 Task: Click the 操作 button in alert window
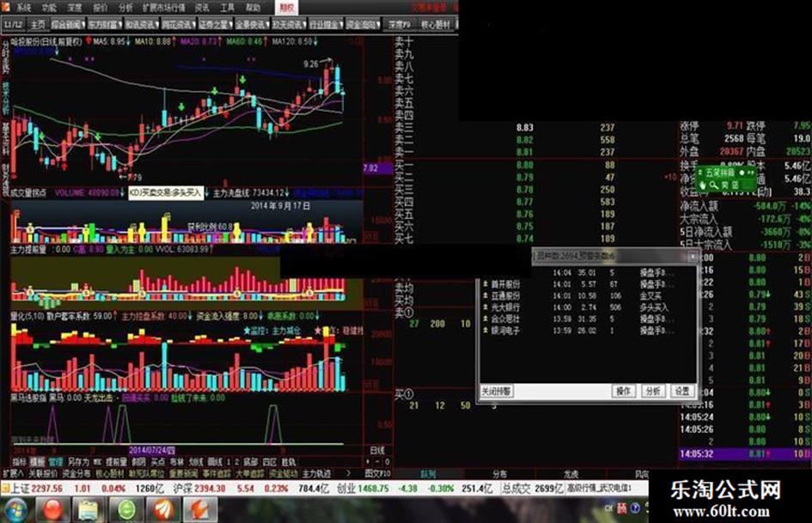point(624,391)
